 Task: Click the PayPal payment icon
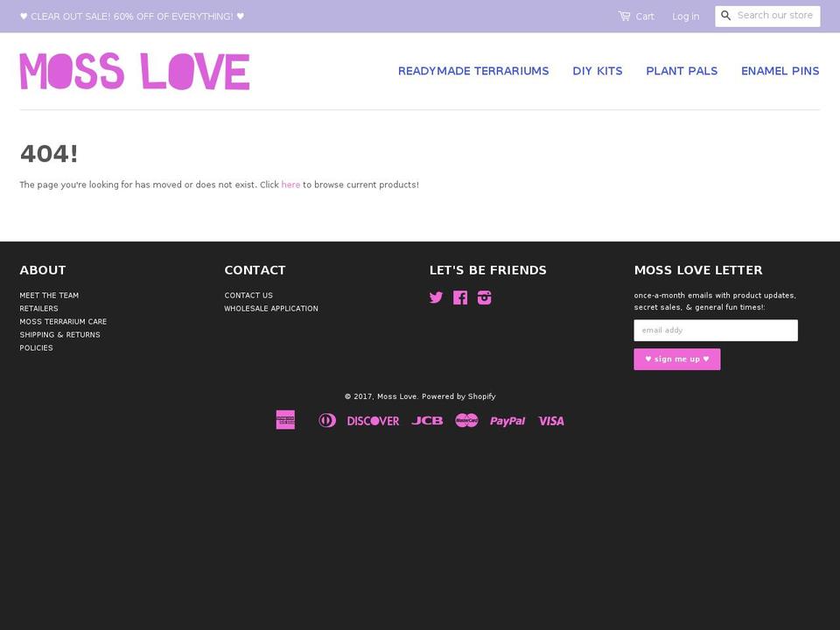pos(507,421)
